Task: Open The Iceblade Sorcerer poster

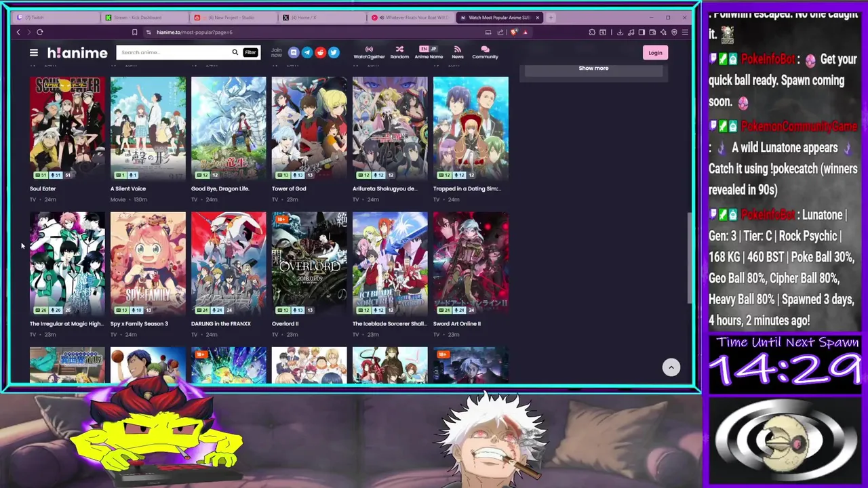Action: coord(390,264)
